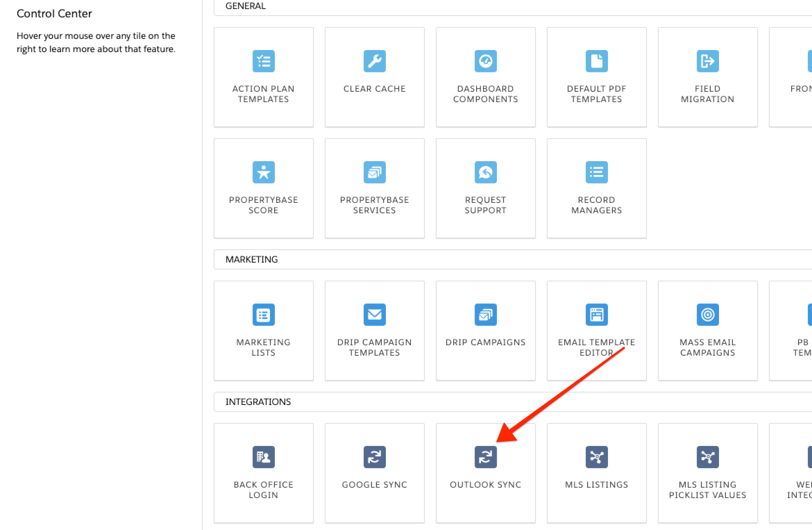Open the Propertybase Score star icon
Image resolution: width=812 pixels, height=530 pixels.
[264, 172]
